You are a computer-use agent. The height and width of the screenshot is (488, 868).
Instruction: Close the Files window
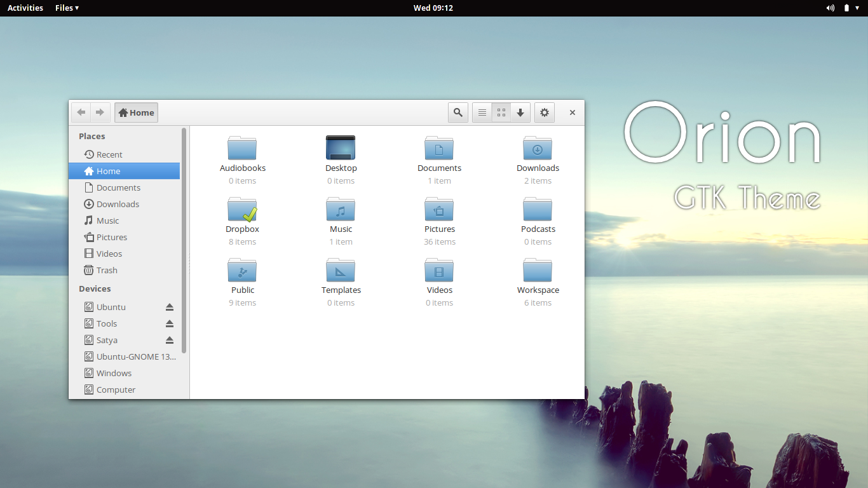coord(573,112)
